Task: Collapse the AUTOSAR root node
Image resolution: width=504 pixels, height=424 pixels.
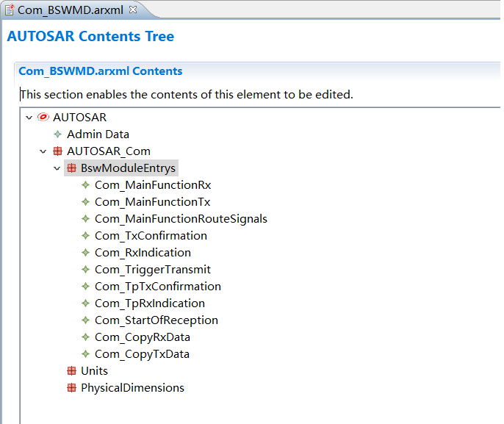Action: tap(29, 118)
